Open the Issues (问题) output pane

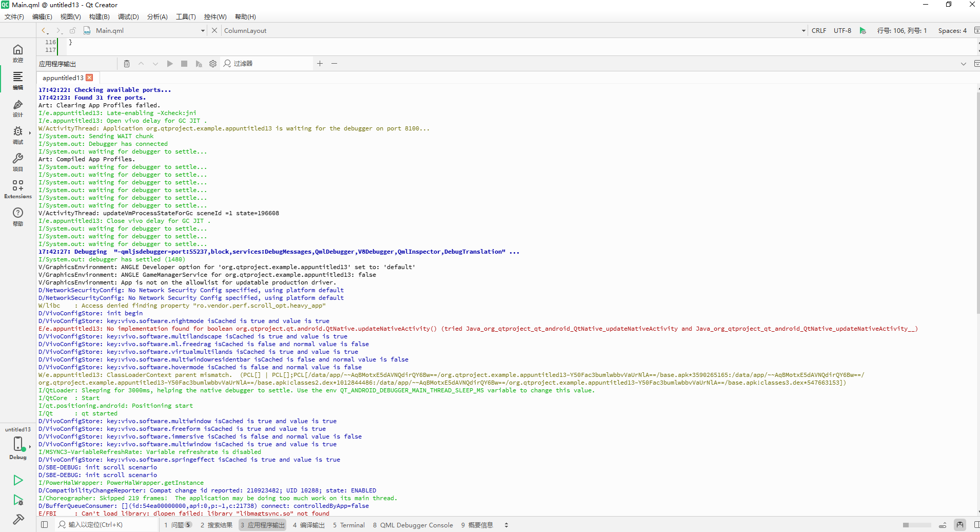click(x=178, y=525)
